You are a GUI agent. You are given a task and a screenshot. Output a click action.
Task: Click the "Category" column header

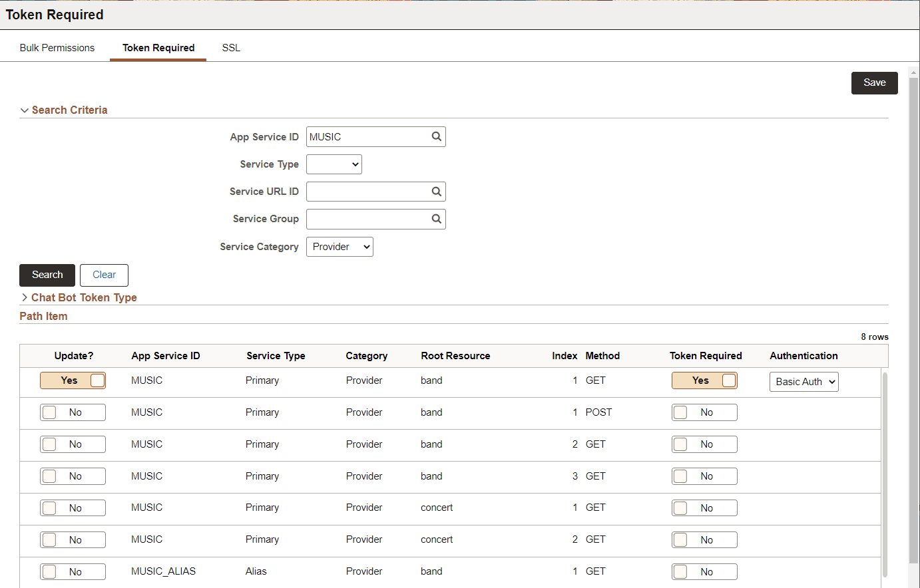(367, 356)
